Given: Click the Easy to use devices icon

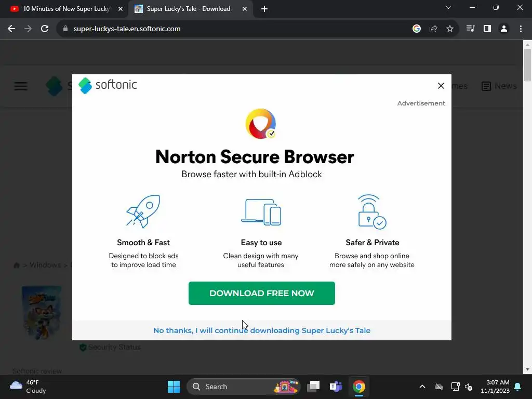Looking at the screenshot, I should (261, 212).
